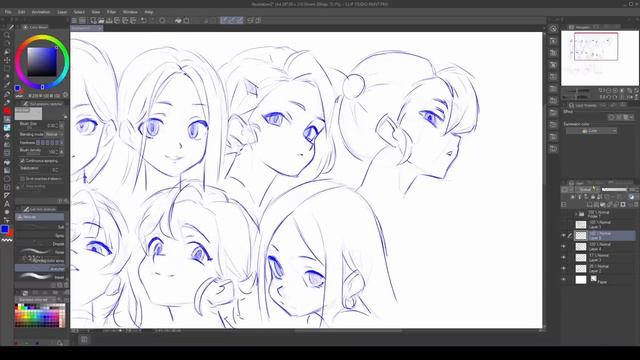Image resolution: width=640 pixels, height=360 pixels.
Task: Hide the Paper layer with its eye icon
Action: tap(564, 280)
